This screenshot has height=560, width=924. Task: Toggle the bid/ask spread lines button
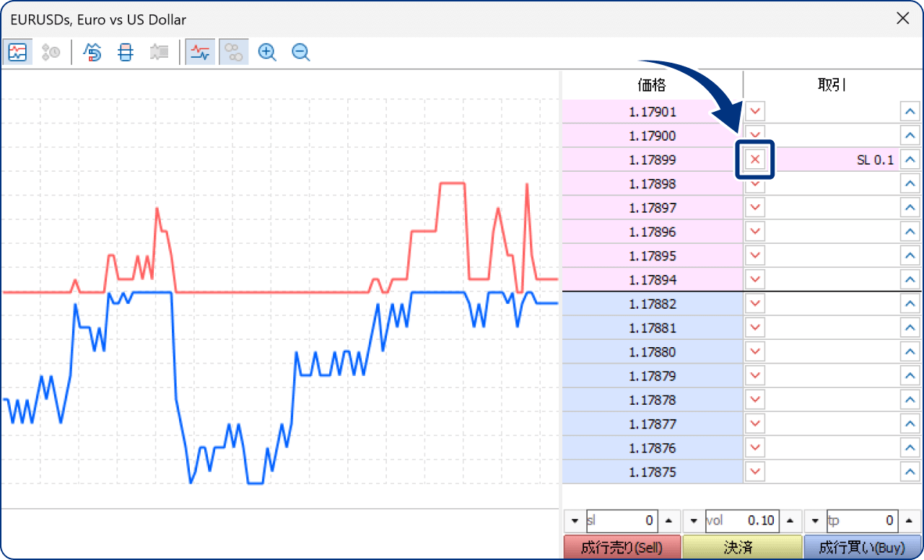[200, 52]
